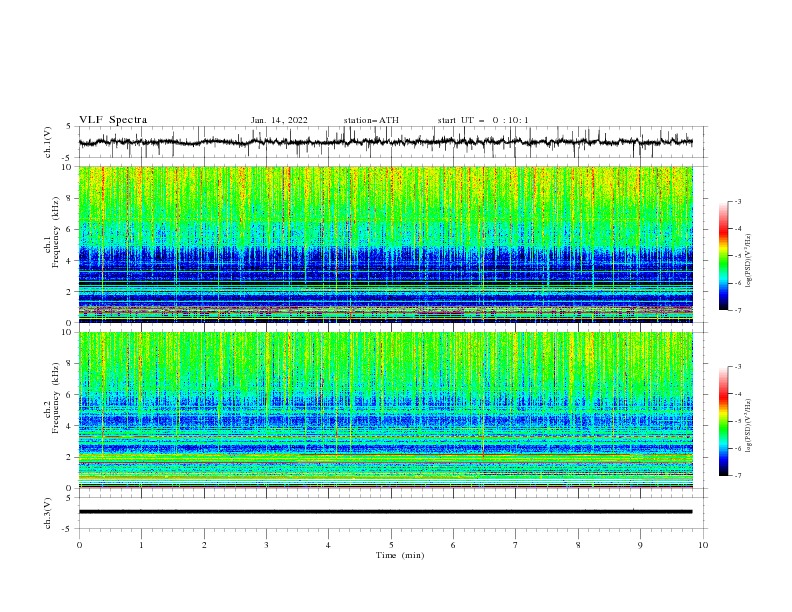Click time axis tick label "10"

click(703, 545)
